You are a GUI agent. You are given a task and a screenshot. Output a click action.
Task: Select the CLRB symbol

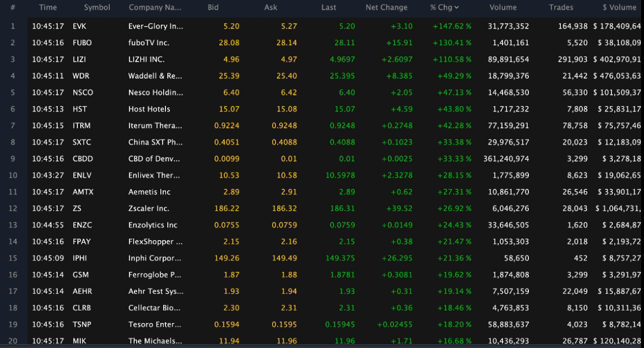click(82, 308)
